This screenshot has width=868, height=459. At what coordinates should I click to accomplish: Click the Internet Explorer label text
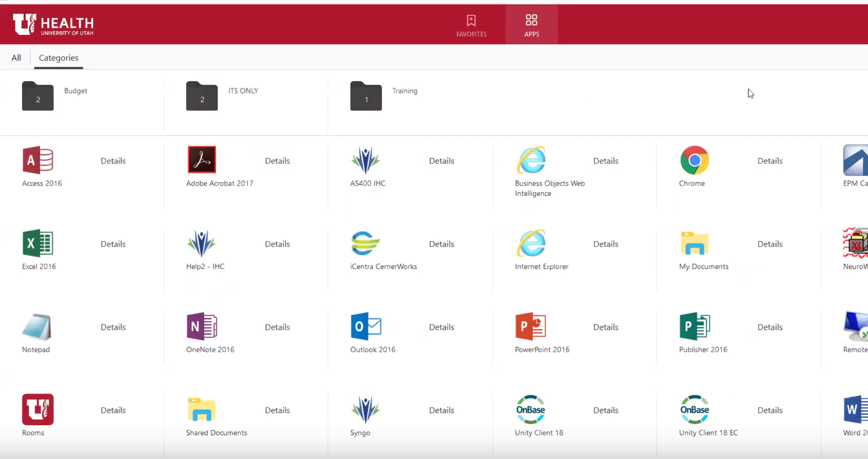click(542, 266)
